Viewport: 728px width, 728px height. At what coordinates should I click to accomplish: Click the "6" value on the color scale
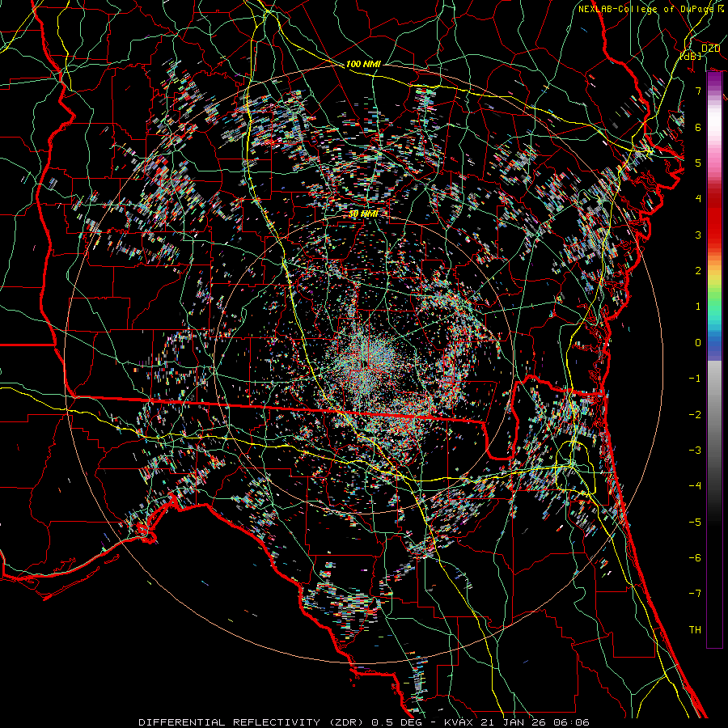click(698, 127)
